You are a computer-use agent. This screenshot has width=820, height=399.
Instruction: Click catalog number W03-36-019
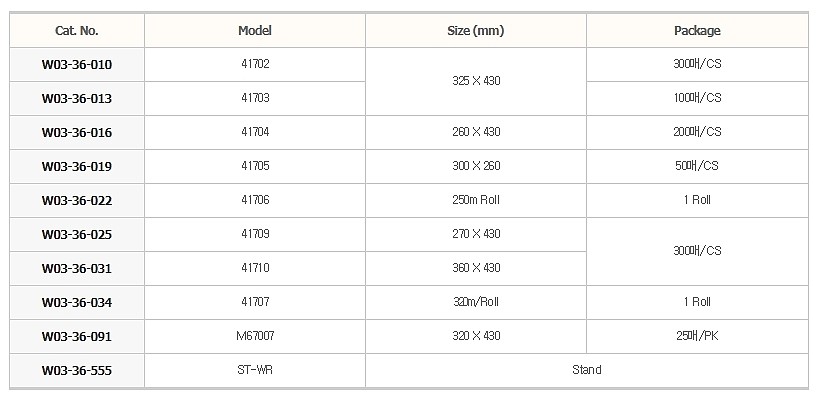(77, 167)
